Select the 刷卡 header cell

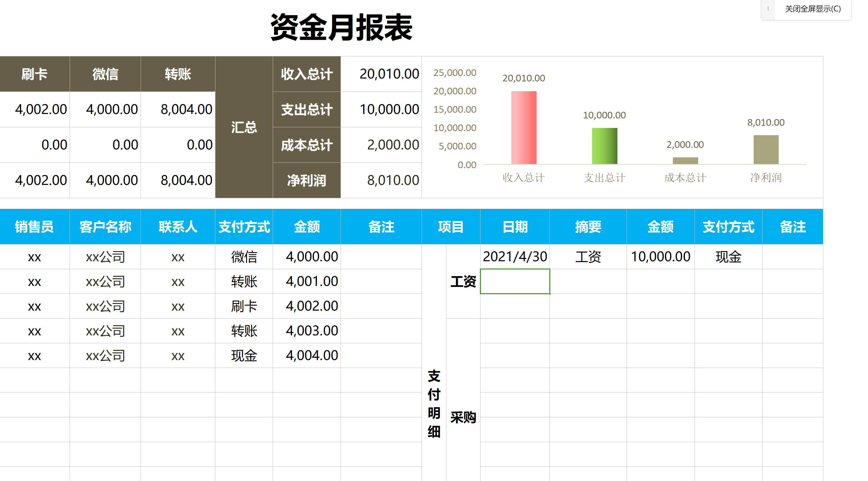(x=35, y=74)
